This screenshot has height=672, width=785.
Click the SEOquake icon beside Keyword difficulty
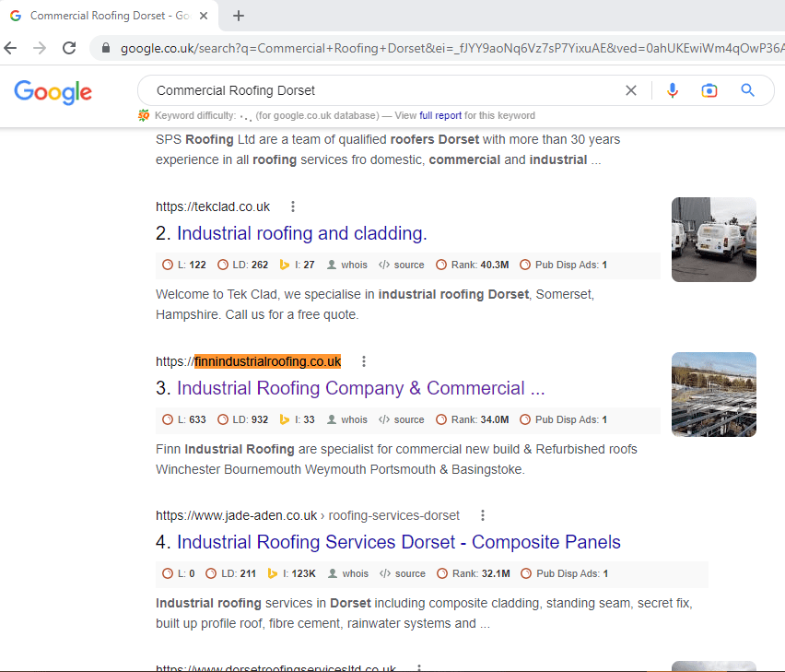point(144,115)
